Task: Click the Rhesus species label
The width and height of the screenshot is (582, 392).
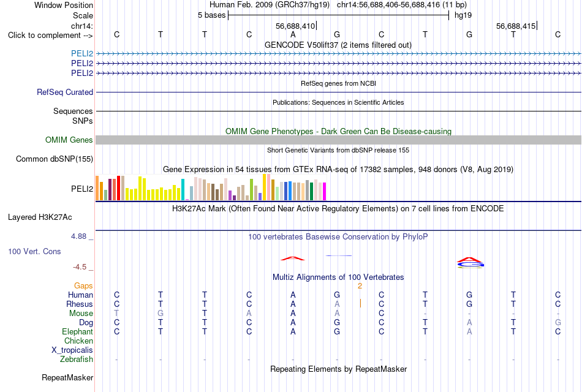Action: 80,304
